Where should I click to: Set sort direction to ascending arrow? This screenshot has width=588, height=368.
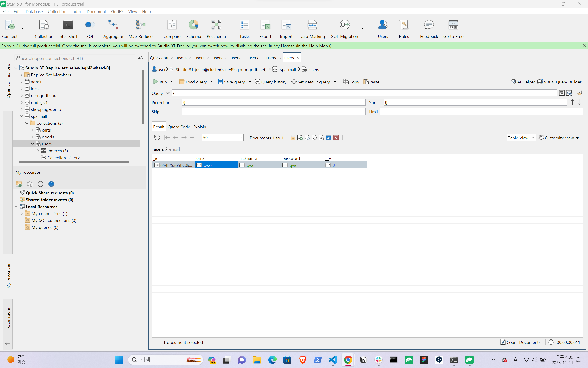(x=572, y=102)
